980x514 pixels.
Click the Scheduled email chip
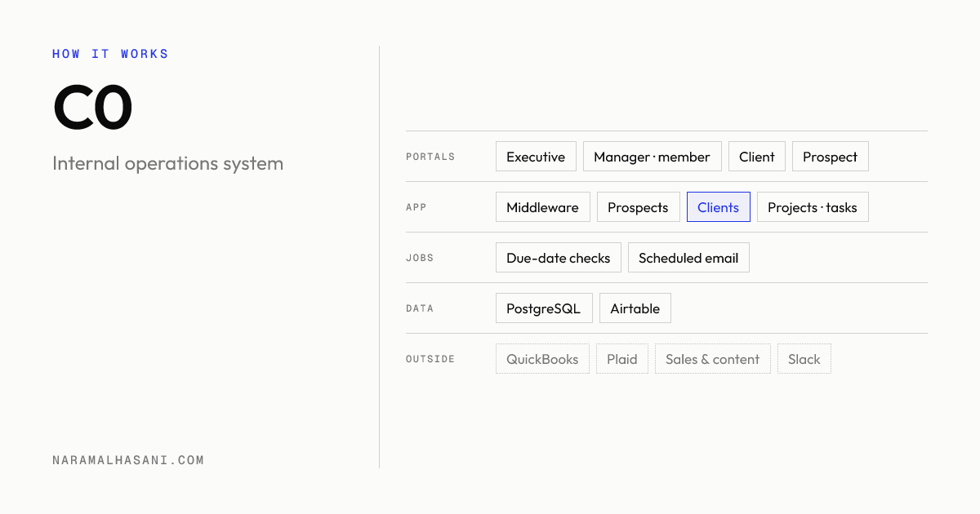tap(688, 258)
